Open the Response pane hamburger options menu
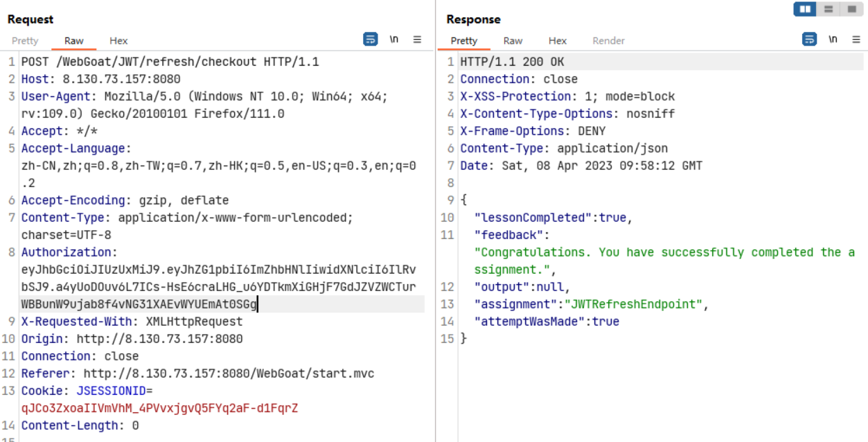This screenshot has height=442, width=868. [856, 39]
